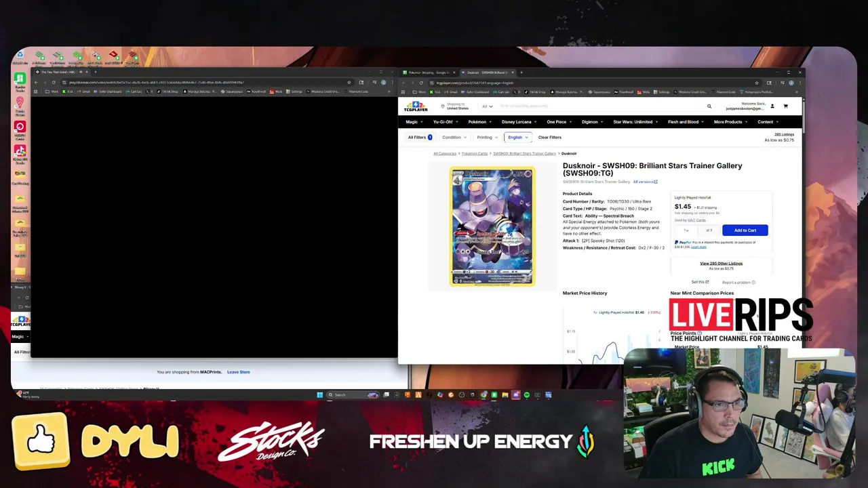Click the TCGplayer search input field
This screenshot has height=488, width=868.
(x=600, y=106)
